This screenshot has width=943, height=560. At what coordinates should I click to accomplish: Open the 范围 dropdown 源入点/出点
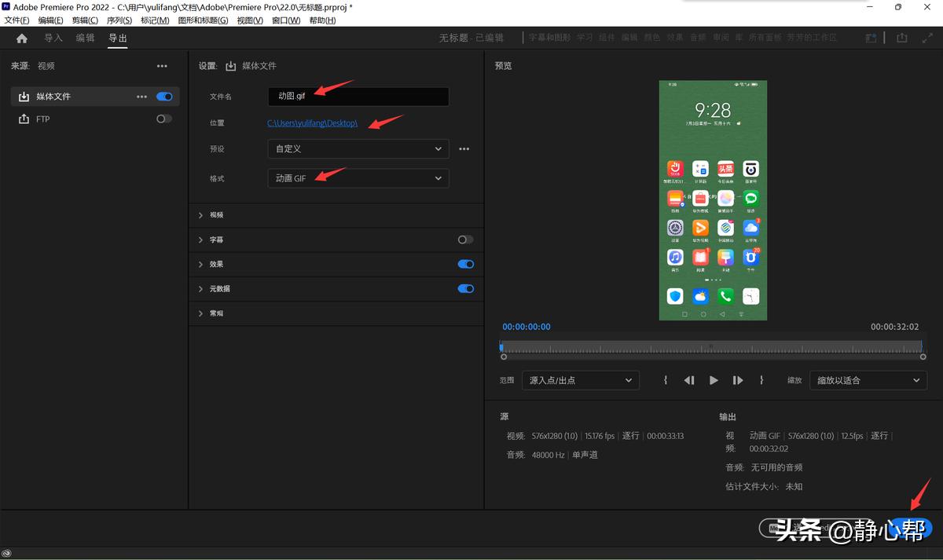tap(580, 380)
